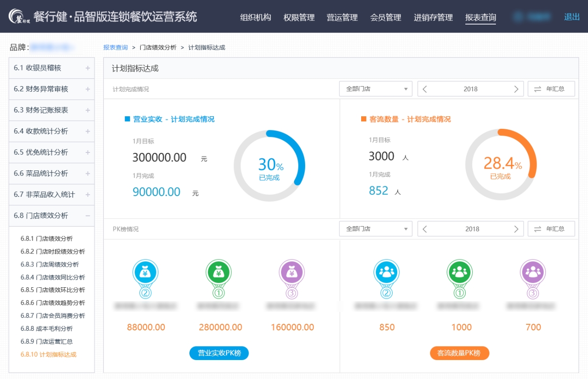Open 营运管理 menu

click(x=342, y=17)
